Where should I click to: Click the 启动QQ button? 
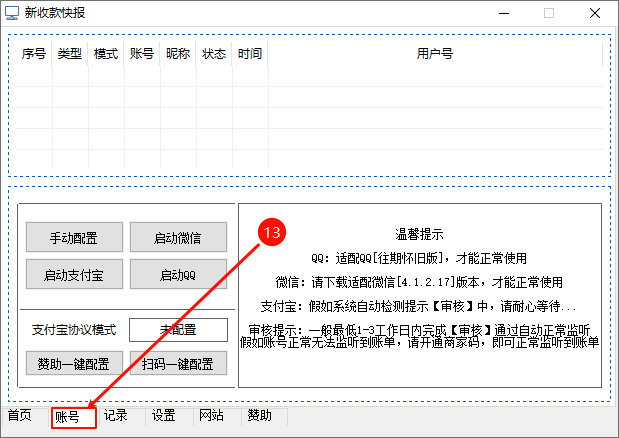[x=178, y=275]
